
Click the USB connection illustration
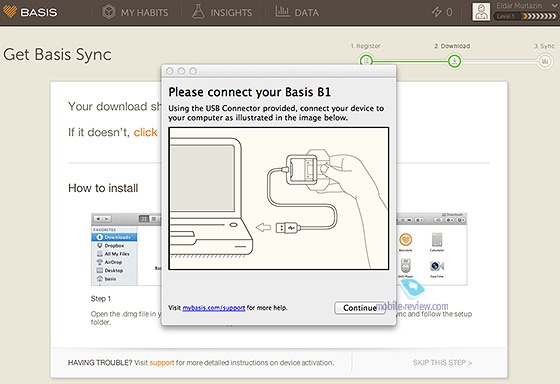pos(279,199)
